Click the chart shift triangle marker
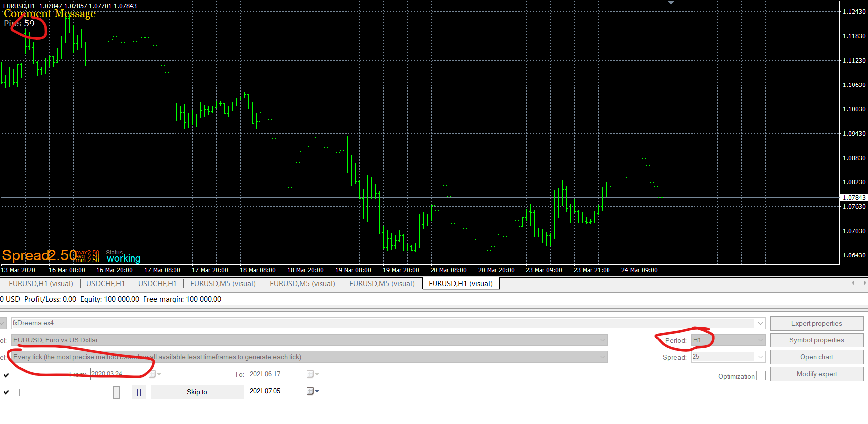868x424 pixels. point(671,3)
